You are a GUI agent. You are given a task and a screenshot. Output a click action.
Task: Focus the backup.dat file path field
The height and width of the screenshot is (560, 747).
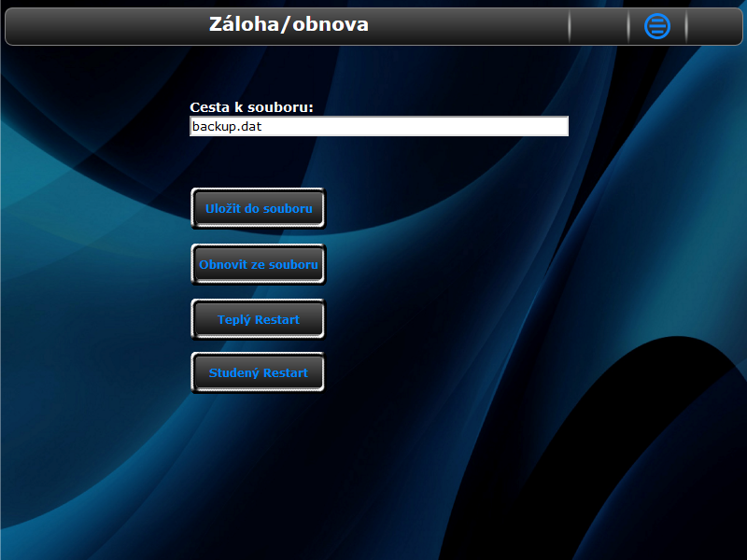coord(379,126)
